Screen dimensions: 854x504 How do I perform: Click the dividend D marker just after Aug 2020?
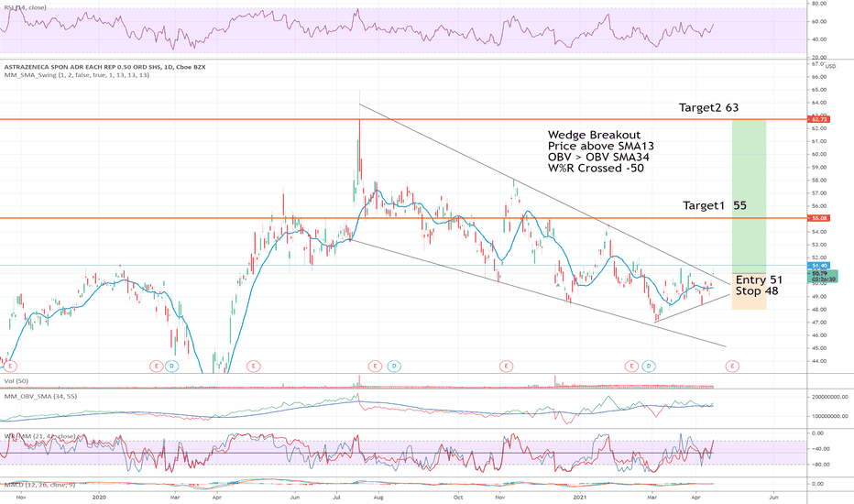394,367
